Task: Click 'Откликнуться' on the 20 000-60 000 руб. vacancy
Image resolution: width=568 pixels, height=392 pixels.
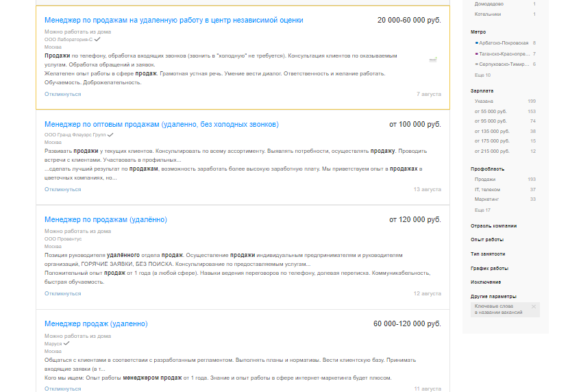Action: coord(62,94)
